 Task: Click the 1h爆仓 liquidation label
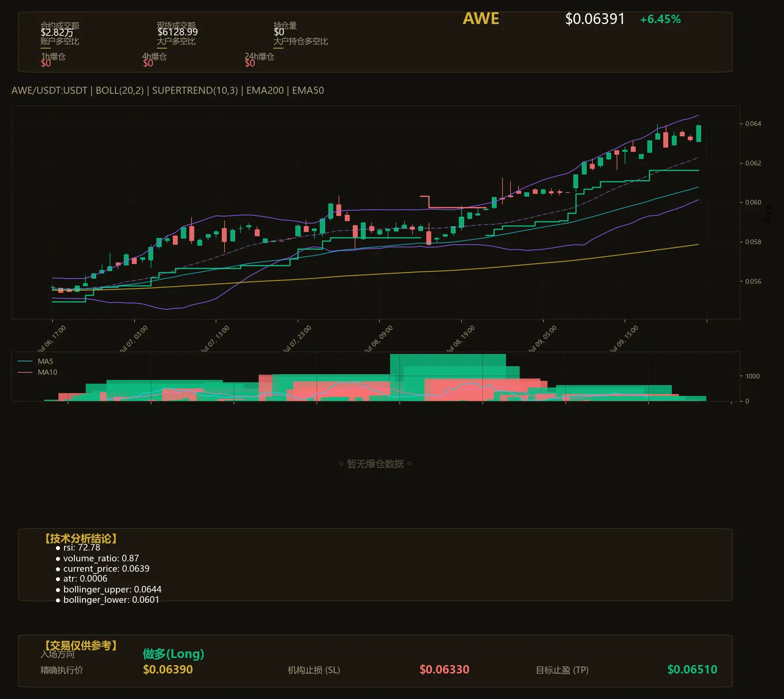coord(53,57)
